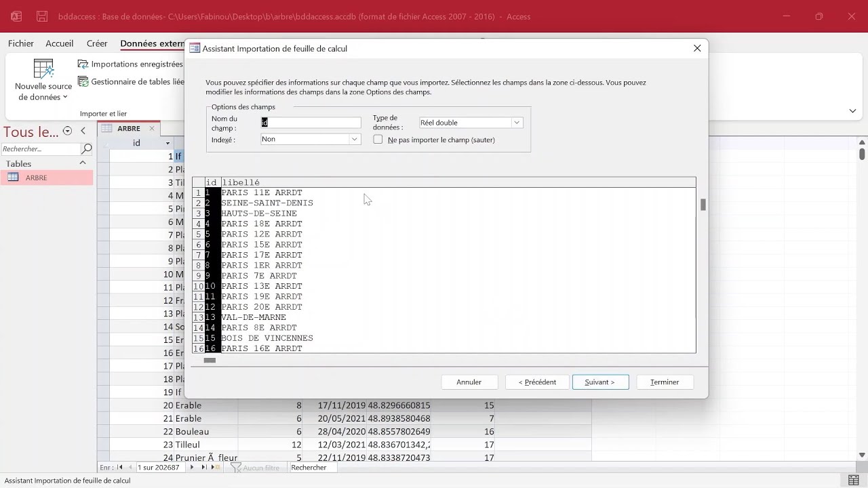Open the navigation pane options circle arrow
868x488 pixels.
point(67,131)
